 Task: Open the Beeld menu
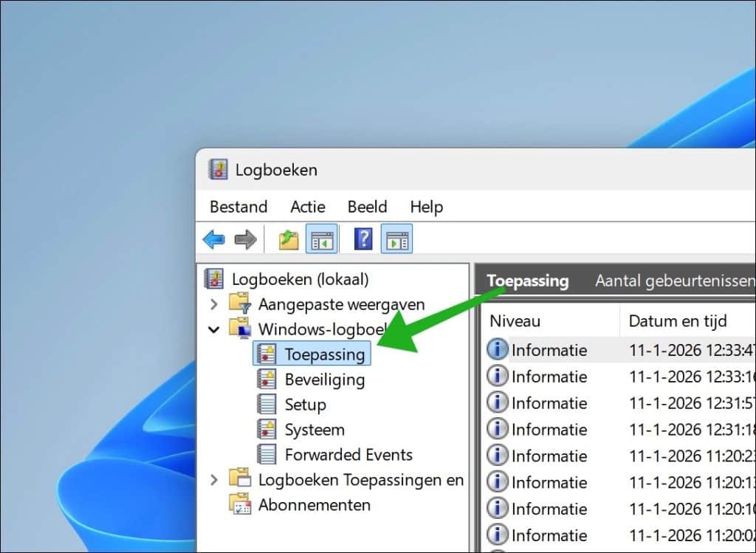click(x=367, y=207)
